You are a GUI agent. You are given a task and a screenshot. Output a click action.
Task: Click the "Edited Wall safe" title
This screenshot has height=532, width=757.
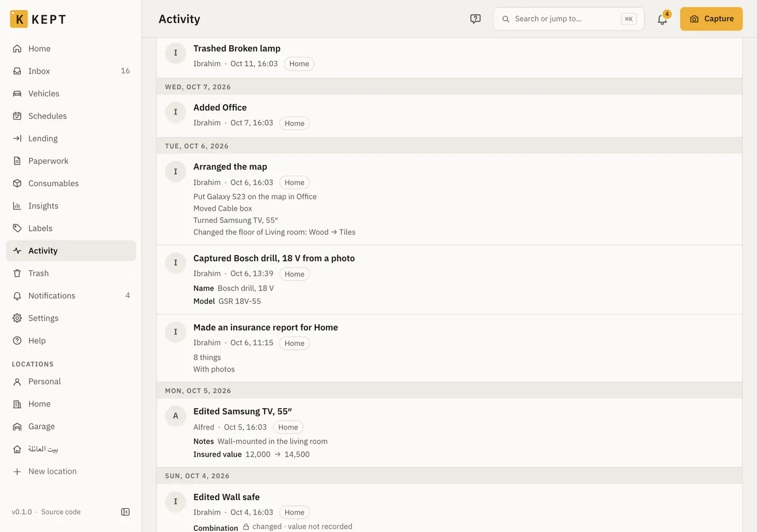pos(226,497)
